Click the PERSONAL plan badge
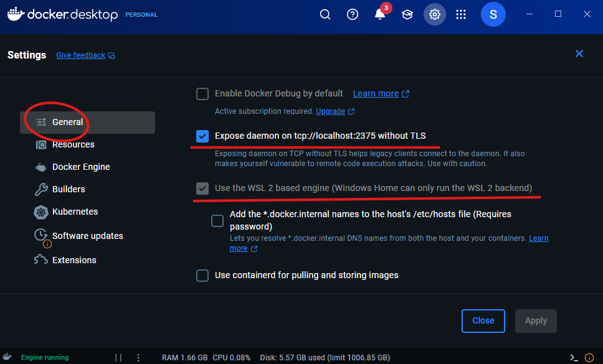Screen dimensions: 603x364 141,14
